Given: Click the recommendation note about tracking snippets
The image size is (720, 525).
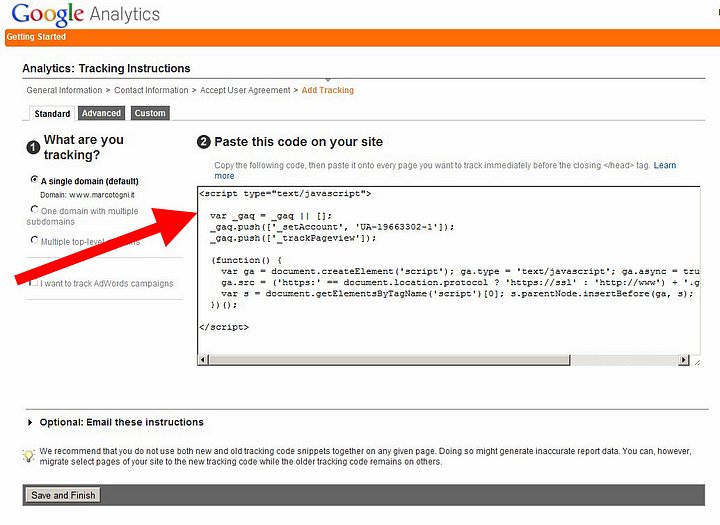Looking at the screenshot, I should click(365, 457).
